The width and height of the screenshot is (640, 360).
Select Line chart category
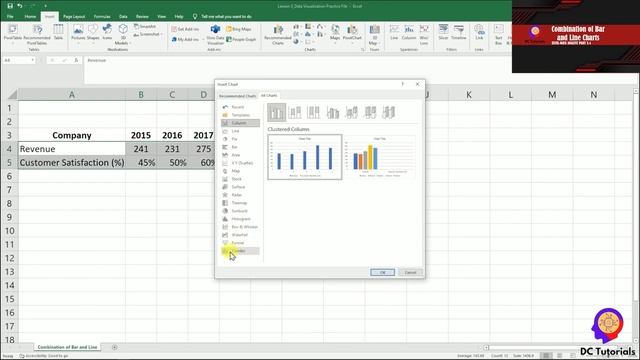click(240, 131)
